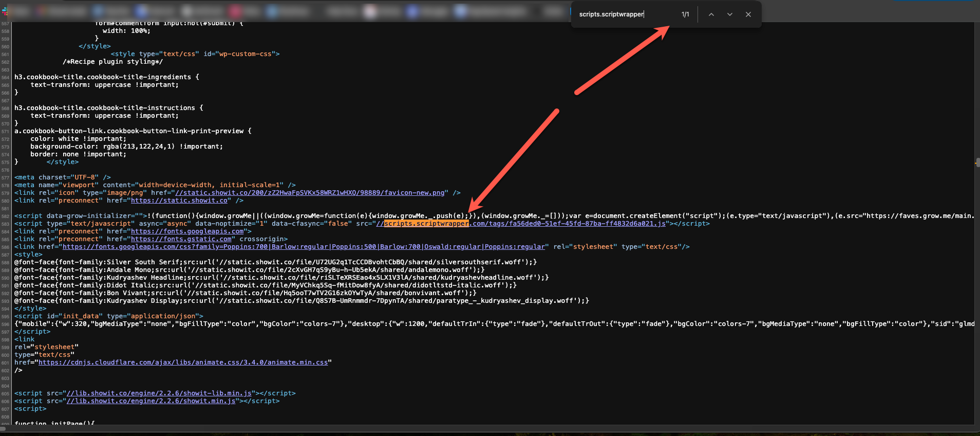Go to previous find result
980x436 pixels.
pyautogui.click(x=711, y=14)
